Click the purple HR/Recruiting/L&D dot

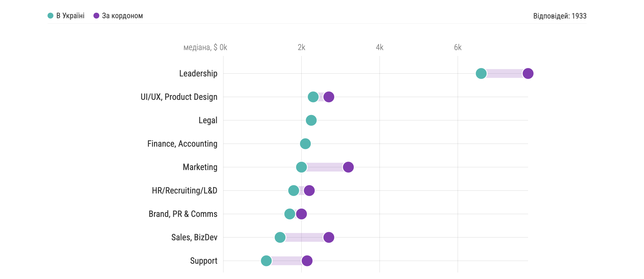point(309,191)
